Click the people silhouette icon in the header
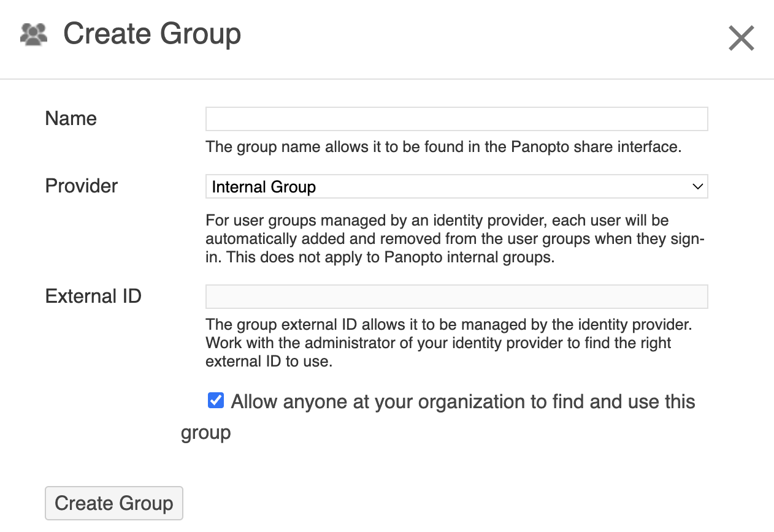Viewport: 774px width, 532px height. (x=33, y=35)
